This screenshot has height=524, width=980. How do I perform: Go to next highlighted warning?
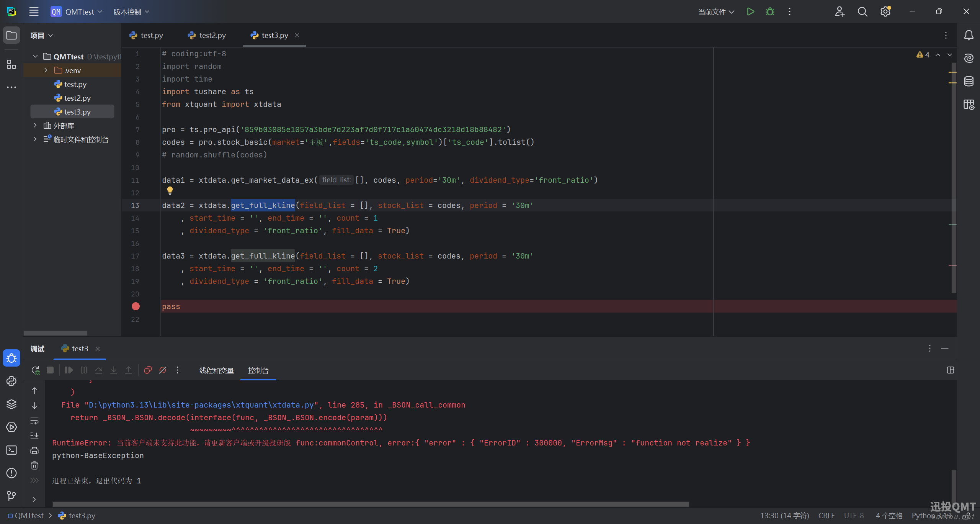click(950, 55)
